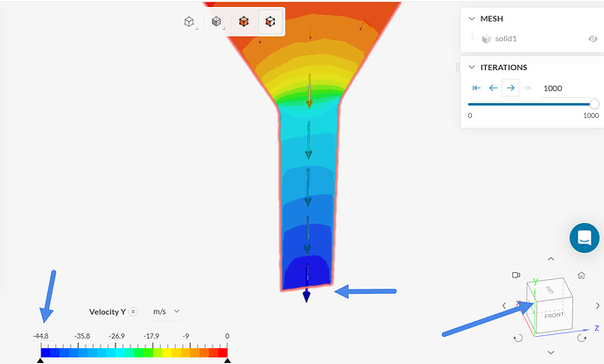Click the side panel collapse handle
The image size is (604, 364).
[457, 67]
